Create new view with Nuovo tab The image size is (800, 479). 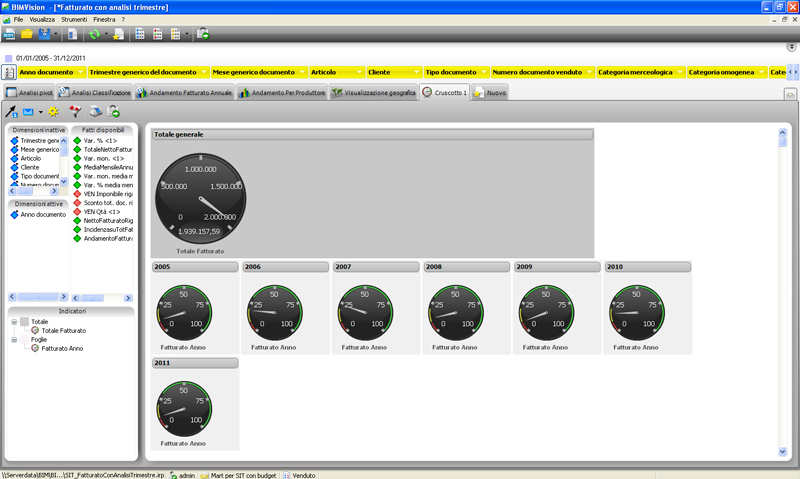tap(490, 93)
